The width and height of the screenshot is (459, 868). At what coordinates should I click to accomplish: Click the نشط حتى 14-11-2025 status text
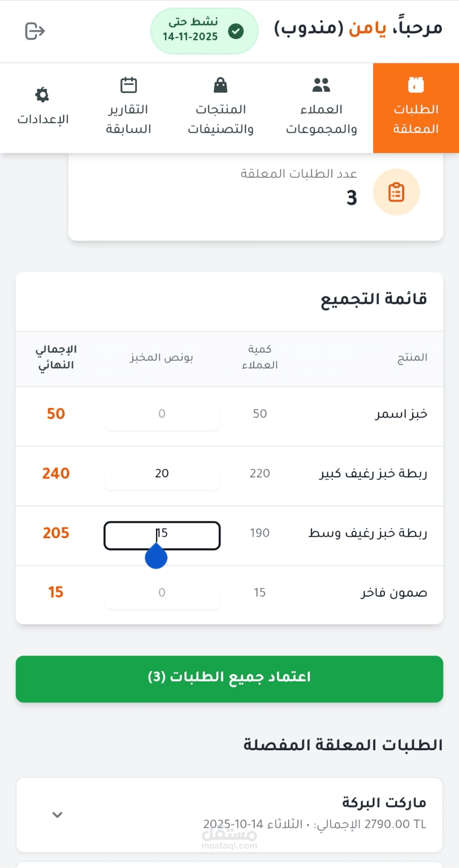[191, 29]
